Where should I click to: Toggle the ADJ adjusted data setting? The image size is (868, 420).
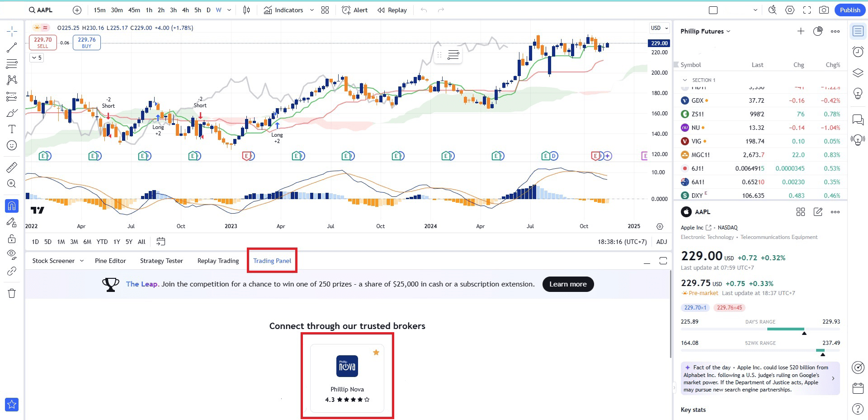(661, 242)
